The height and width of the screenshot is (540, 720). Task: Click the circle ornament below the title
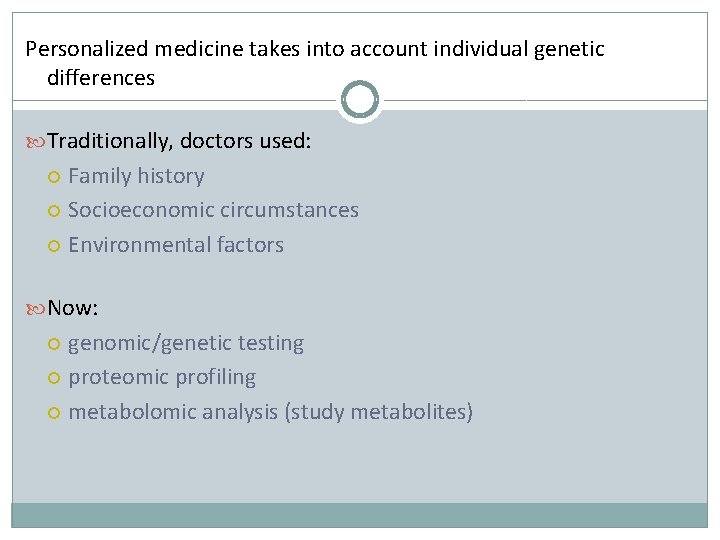tap(360, 100)
